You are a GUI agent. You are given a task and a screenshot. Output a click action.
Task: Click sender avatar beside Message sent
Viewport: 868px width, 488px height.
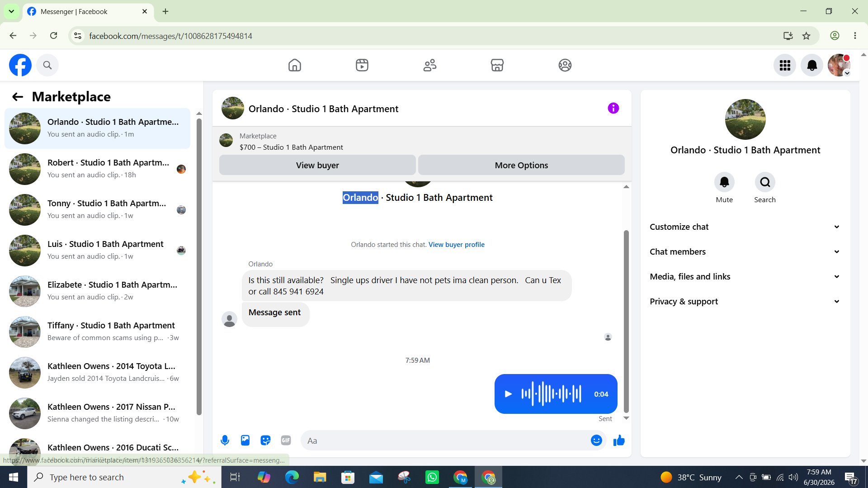pos(230,319)
